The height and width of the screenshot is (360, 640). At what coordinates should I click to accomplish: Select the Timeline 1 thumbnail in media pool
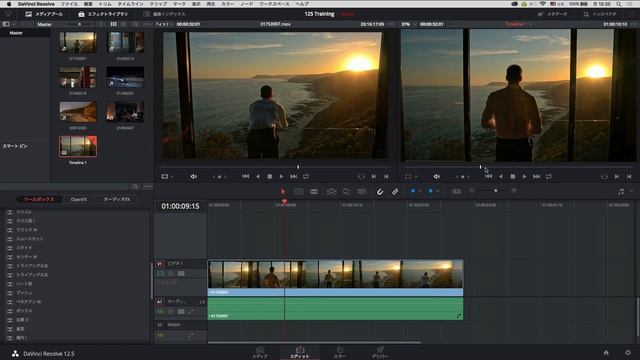point(78,147)
